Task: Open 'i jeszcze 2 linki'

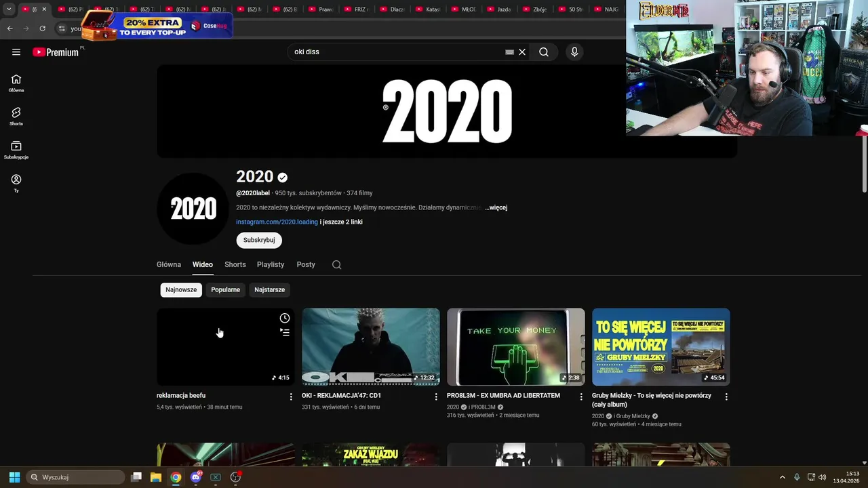Action: (341, 222)
